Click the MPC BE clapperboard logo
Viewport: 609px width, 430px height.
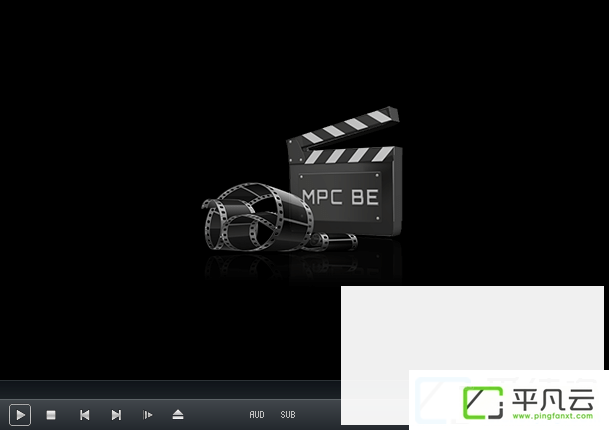click(345, 171)
